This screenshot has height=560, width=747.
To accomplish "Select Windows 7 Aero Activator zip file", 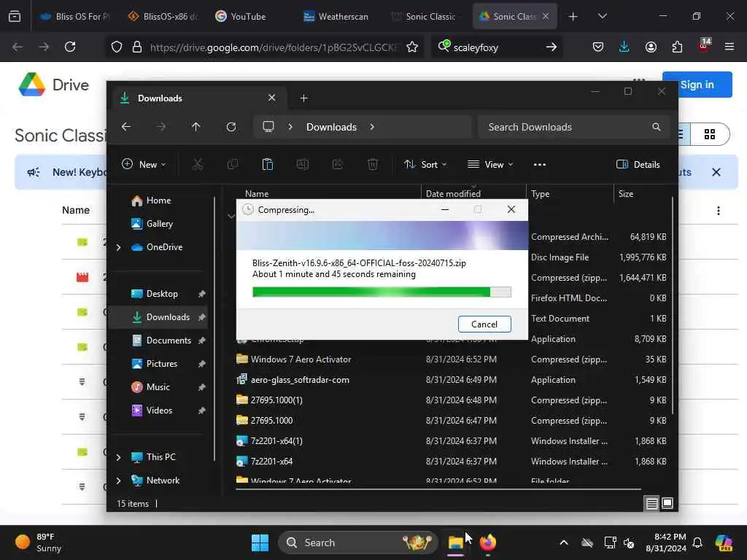I will coord(452,359).
